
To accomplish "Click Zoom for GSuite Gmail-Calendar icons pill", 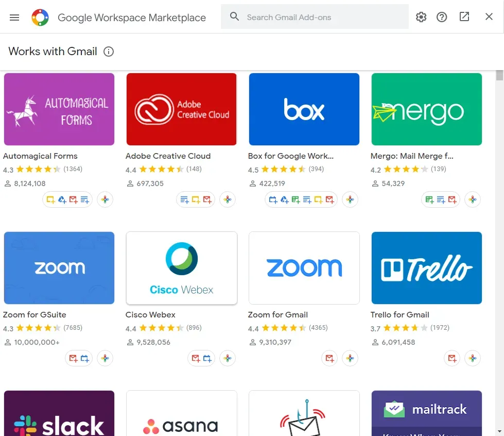I will pos(79,358).
